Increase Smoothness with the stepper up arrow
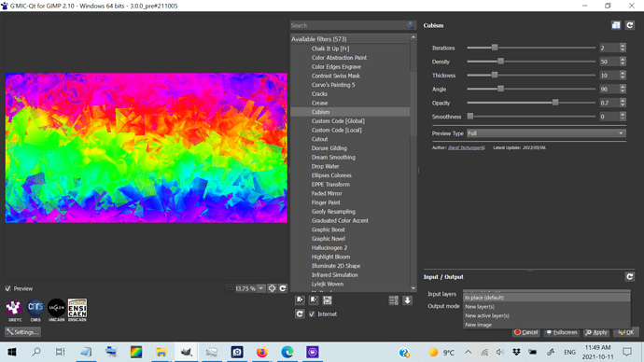 point(623,114)
